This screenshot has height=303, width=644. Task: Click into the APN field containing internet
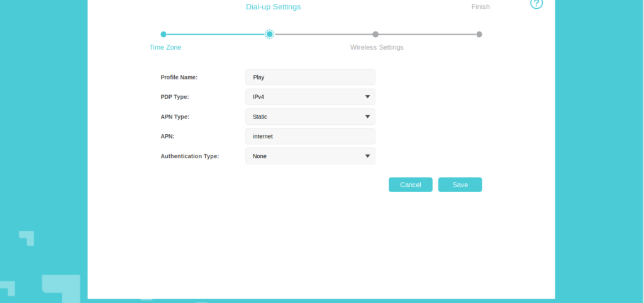tap(310, 137)
